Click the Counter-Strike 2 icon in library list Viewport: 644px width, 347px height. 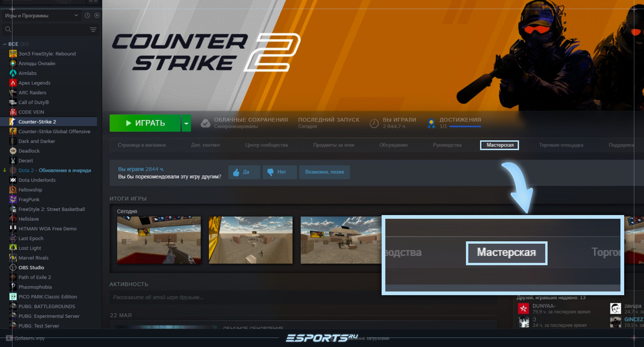click(13, 122)
